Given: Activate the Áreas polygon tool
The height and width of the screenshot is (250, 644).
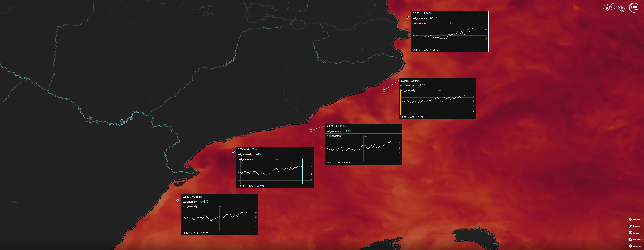Looking at the screenshot, I should click(635, 233).
